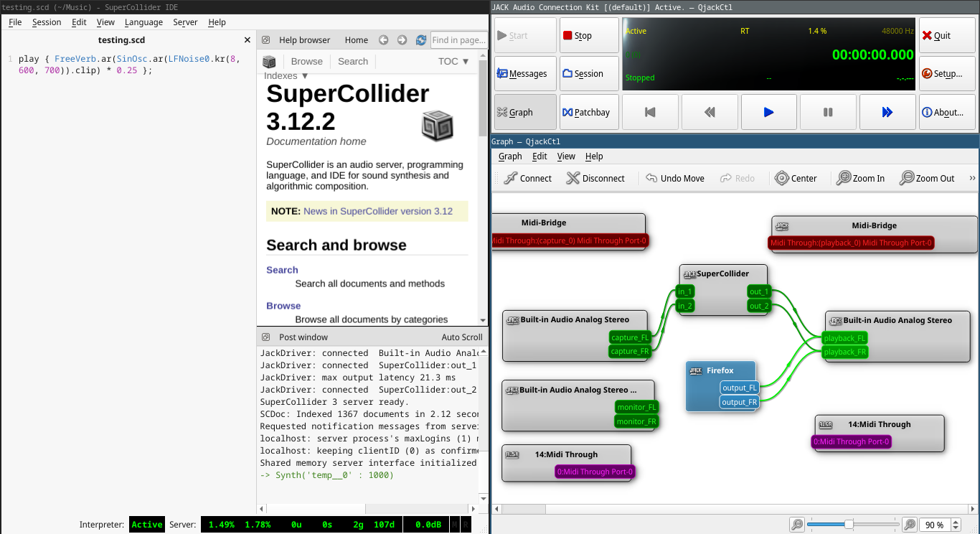Toggle Auto Scroll in Post window

[x=461, y=337]
